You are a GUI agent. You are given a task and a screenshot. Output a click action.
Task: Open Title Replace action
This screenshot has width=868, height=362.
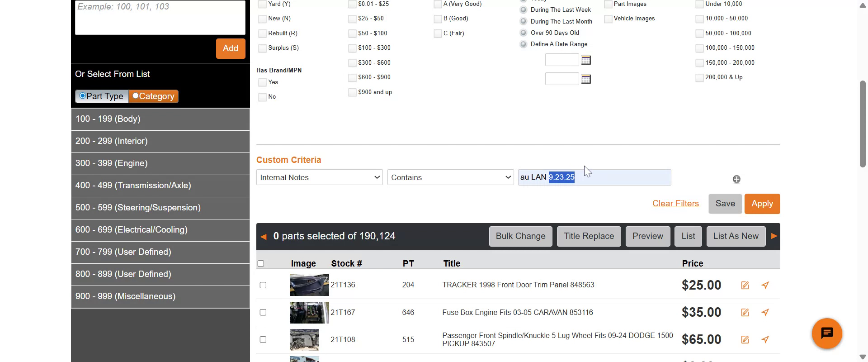(589, 236)
